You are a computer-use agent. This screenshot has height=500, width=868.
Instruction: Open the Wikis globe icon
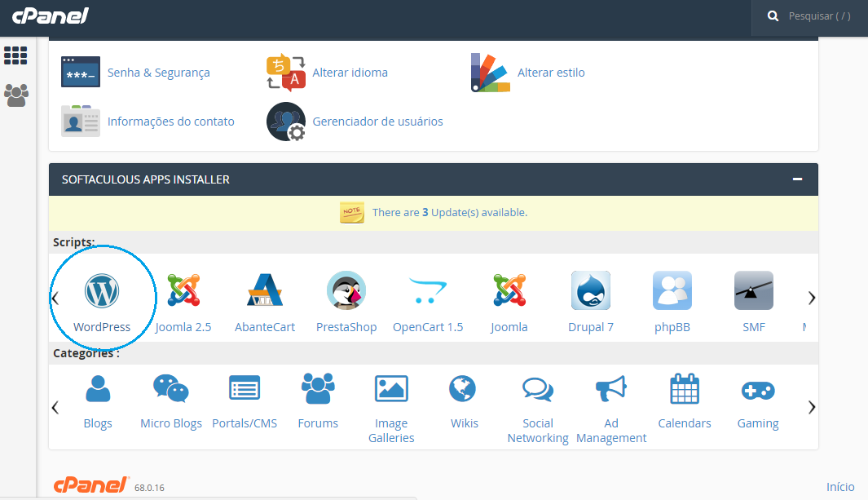tap(462, 388)
